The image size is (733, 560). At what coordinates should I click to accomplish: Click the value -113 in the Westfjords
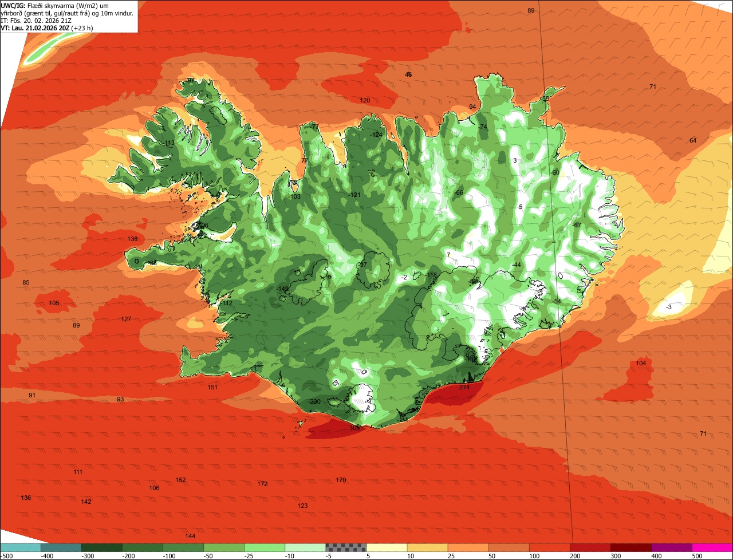click(168, 143)
